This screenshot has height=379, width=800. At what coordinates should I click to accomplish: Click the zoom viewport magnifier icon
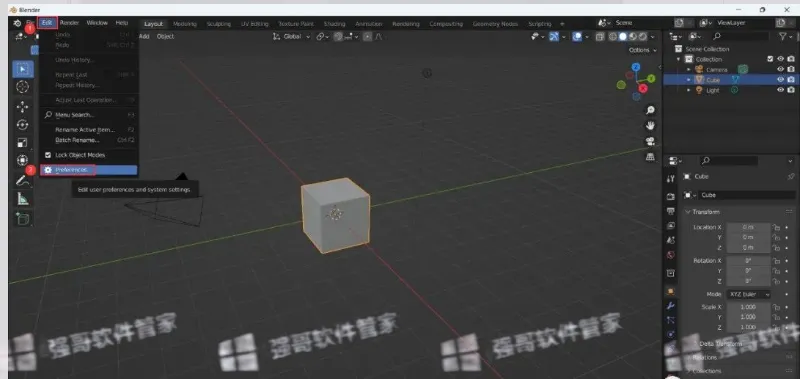coord(650,110)
